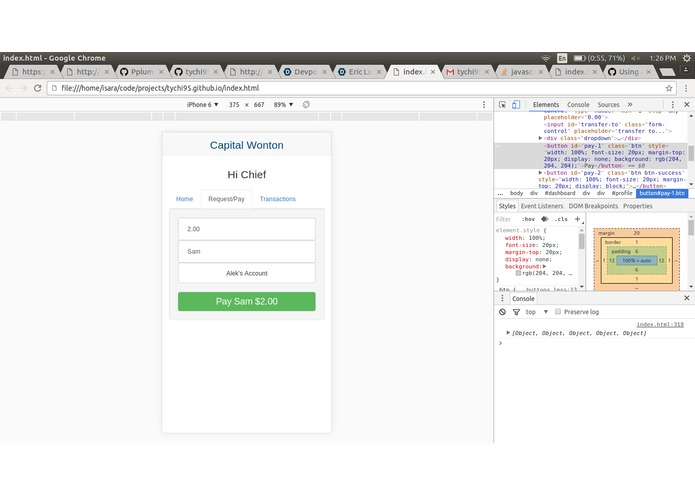The width and height of the screenshot is (695, 494).
Task: Close the console drawer
Action: 687,298
